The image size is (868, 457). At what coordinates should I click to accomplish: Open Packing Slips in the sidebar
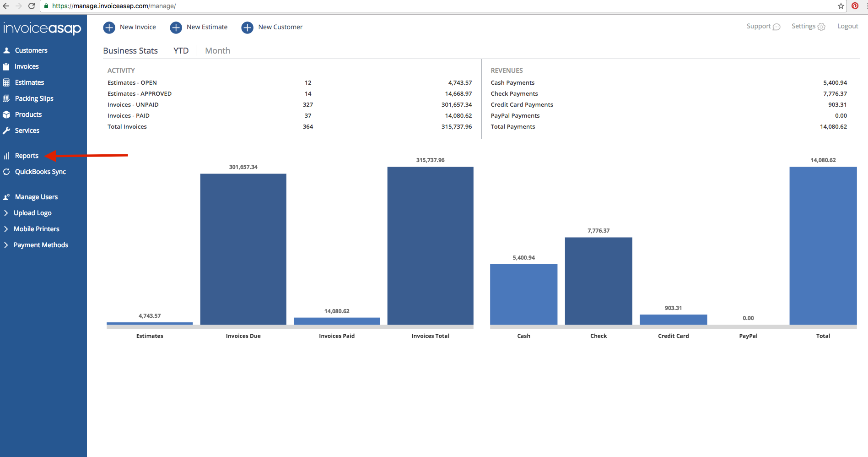tap(34, 98)
